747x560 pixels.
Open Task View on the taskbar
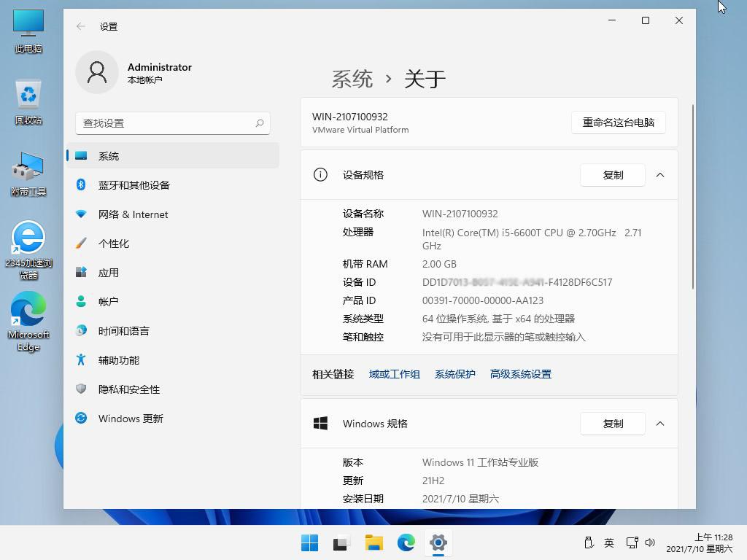pos(341,542)
